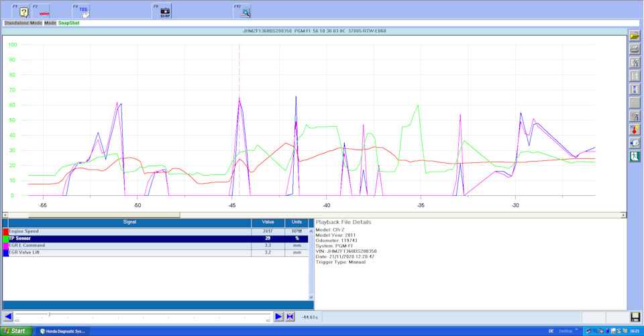Click the horizontal graph scrollbar thumb
644x336 pixels.
[104, 215]
